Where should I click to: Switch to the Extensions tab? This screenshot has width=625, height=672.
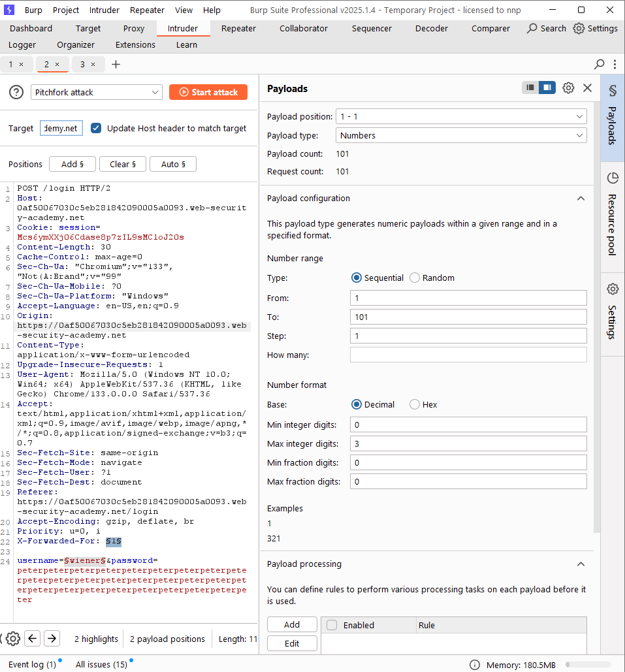[x=135, y=44]
